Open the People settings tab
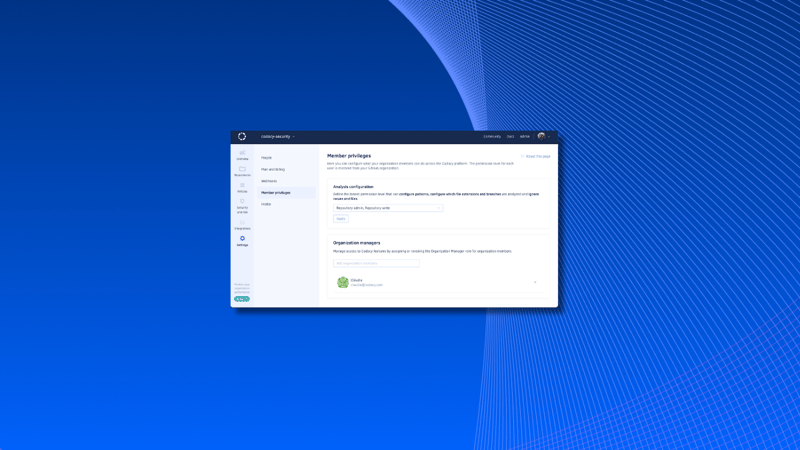Screen dimensions: 800x450 pos(267,158)
